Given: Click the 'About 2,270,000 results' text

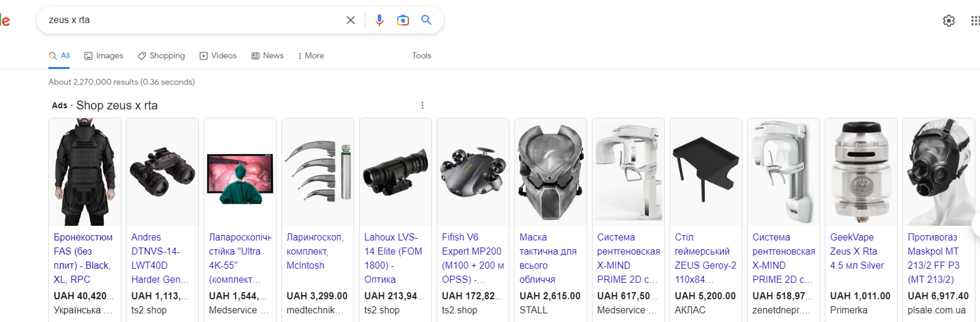Looking at the screenshot, I should [x=121, y=82].
